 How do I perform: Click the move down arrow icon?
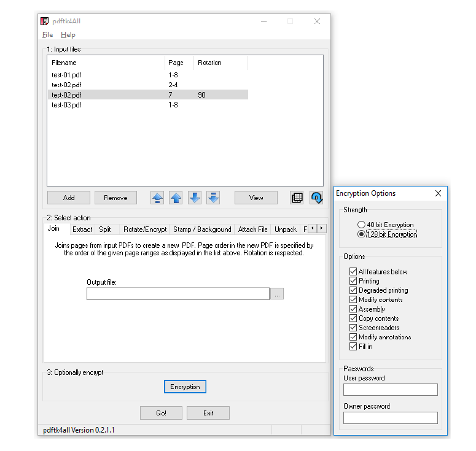(x=195, y=198)
